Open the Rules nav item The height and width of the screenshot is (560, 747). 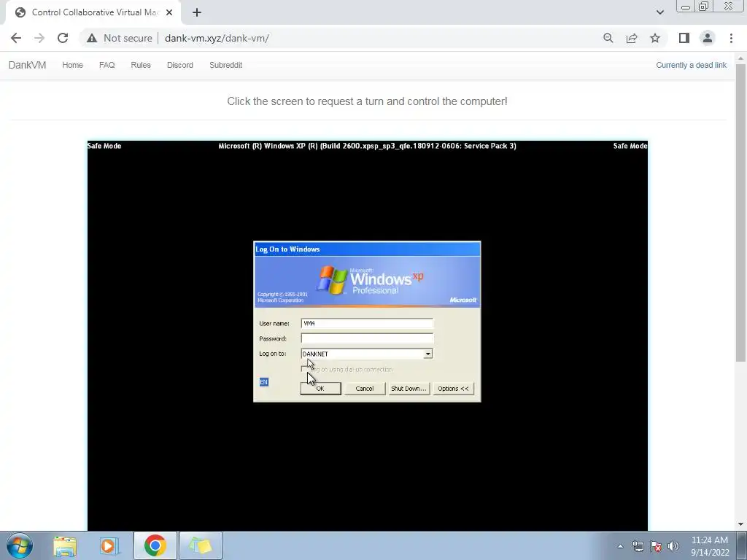pos(141,65)
